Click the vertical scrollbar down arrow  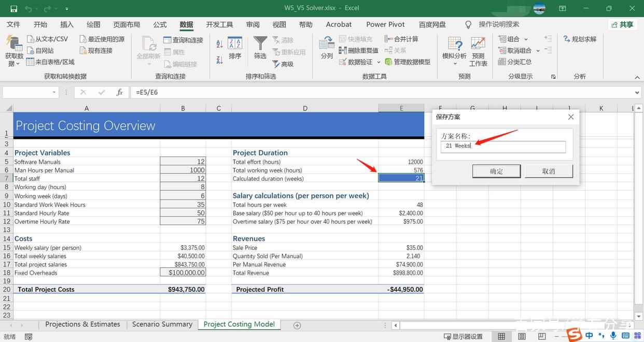639,316
